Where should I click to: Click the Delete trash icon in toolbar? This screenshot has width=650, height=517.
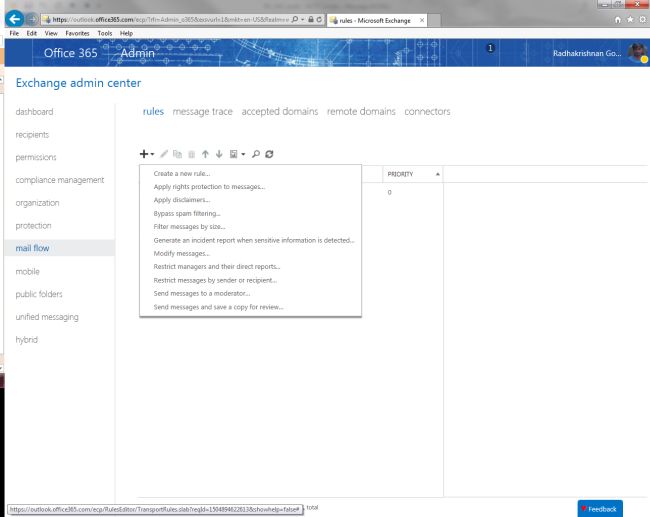(191, 154)
